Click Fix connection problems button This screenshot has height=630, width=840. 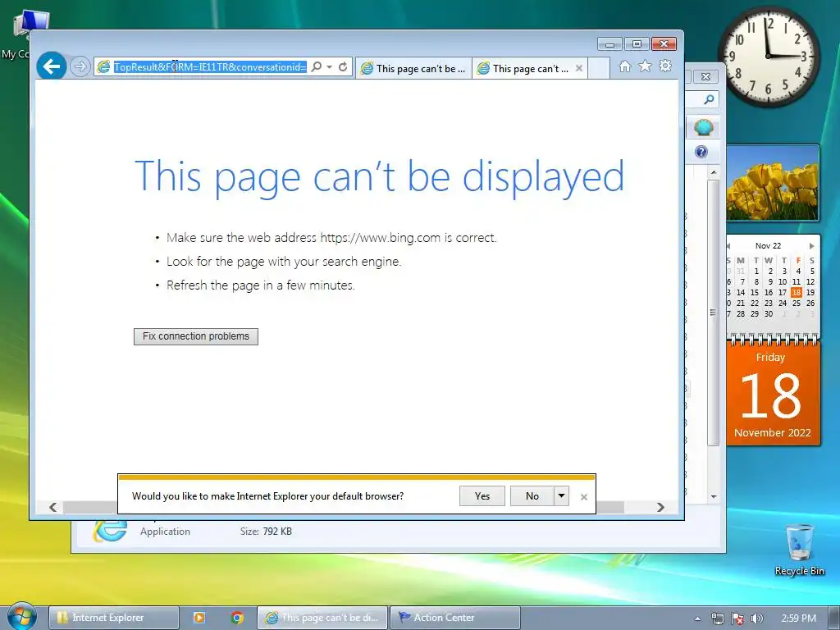pos(196,336)
